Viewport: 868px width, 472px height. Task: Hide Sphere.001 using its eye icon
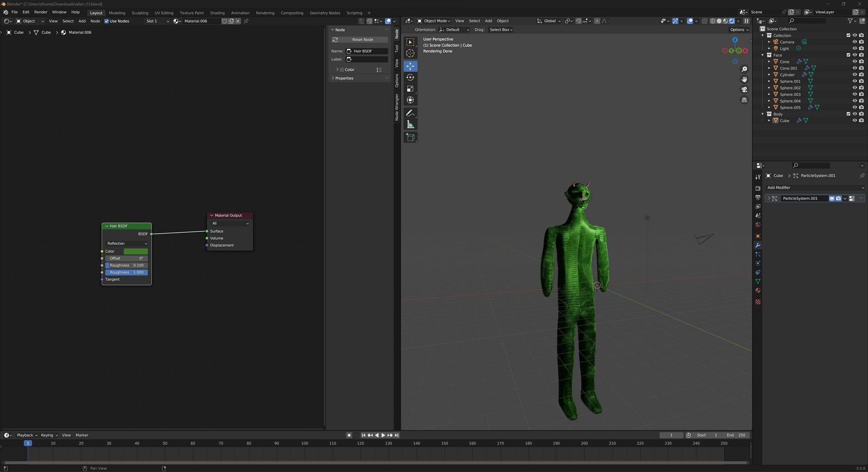pyautogui.click(x=854, y=81)
